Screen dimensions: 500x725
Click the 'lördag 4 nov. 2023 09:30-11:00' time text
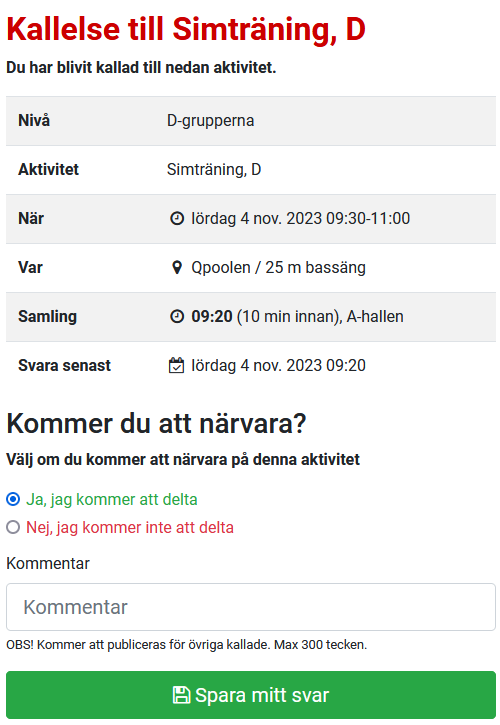pyautogui.click(x=301, y=218)
